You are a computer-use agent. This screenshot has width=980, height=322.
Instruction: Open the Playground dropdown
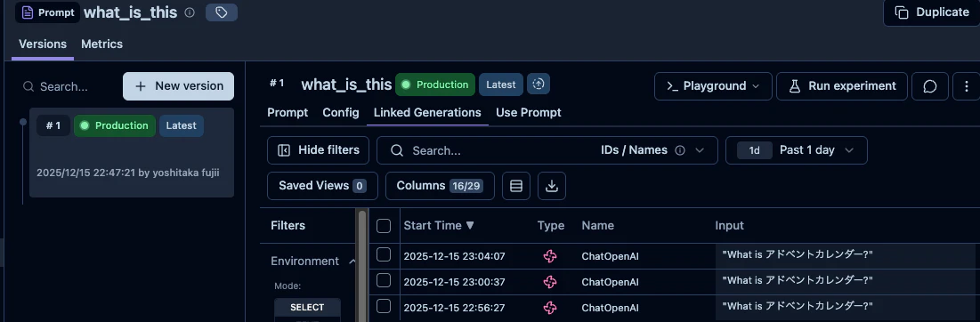tap(713, 86)
